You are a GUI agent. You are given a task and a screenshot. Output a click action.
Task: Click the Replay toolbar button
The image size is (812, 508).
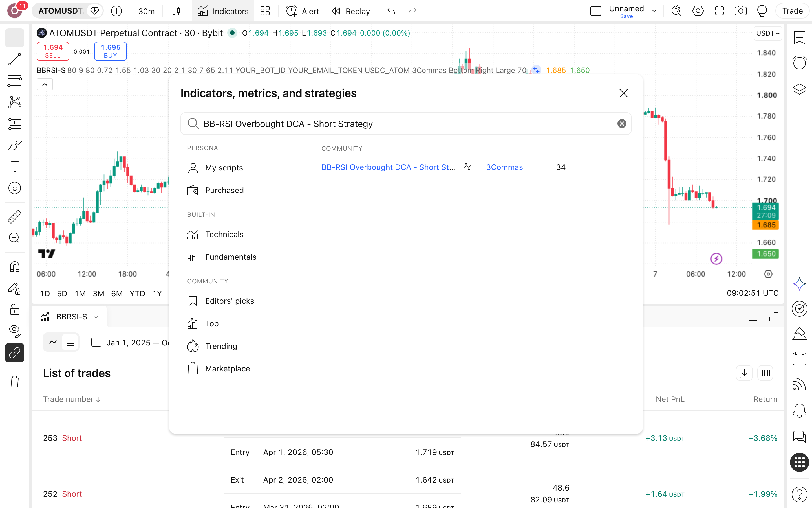tap(351, 11)
